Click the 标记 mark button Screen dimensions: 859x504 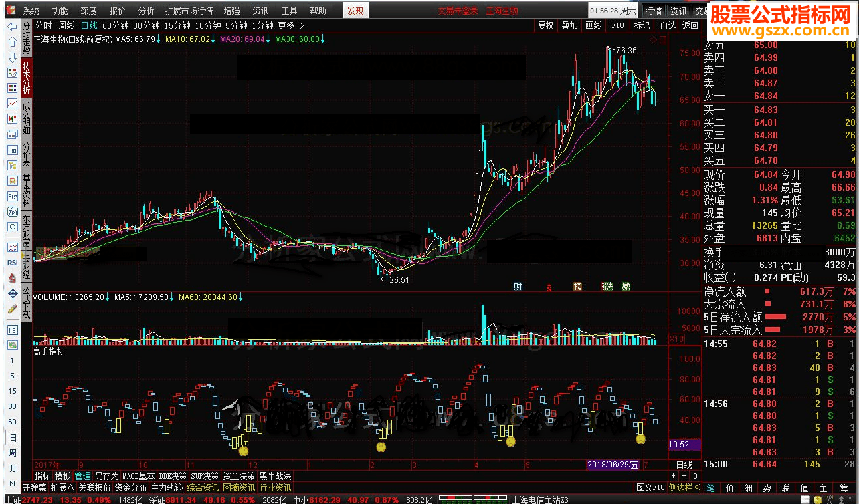[642, 25]
